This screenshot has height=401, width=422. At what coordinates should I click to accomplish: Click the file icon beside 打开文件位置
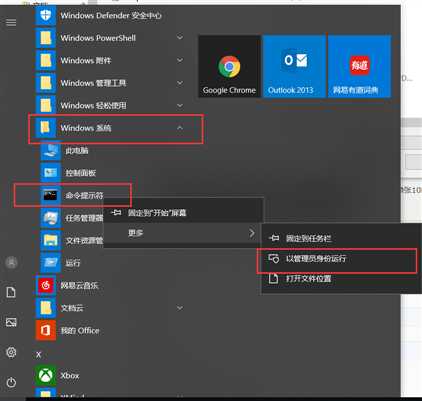(x=273, y=278)
